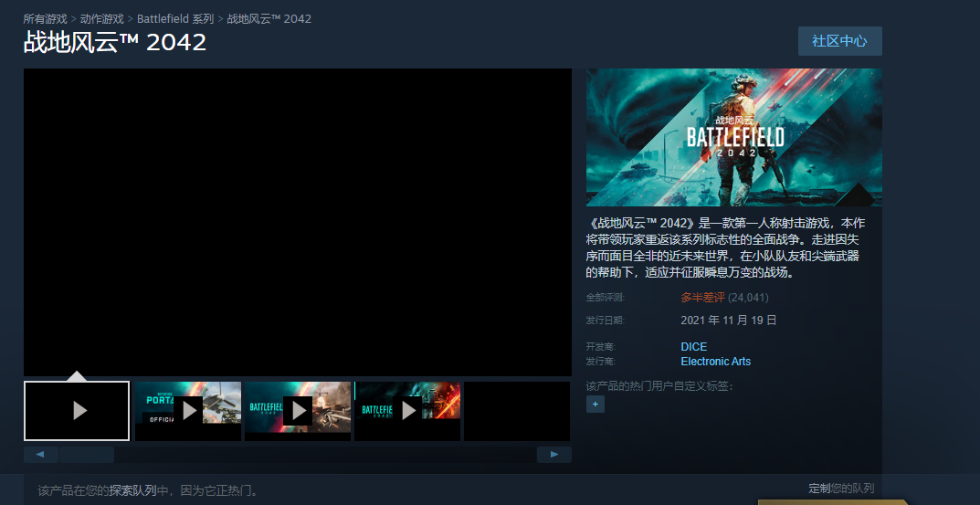The height and width of the screenshot is (505, 980).
Task: Click the Battlefield 2042 header capsule image
Action: [733, 138]
